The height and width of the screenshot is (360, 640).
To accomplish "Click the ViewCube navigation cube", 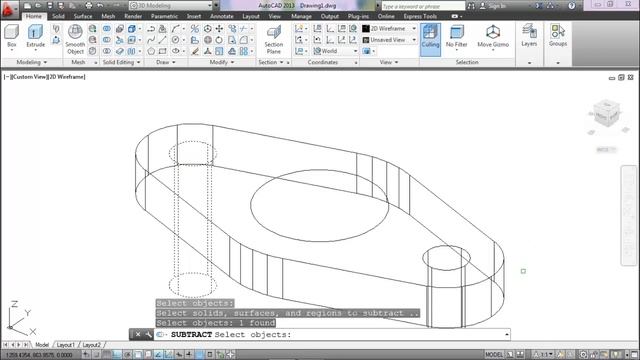I will [x=607, y=113].
